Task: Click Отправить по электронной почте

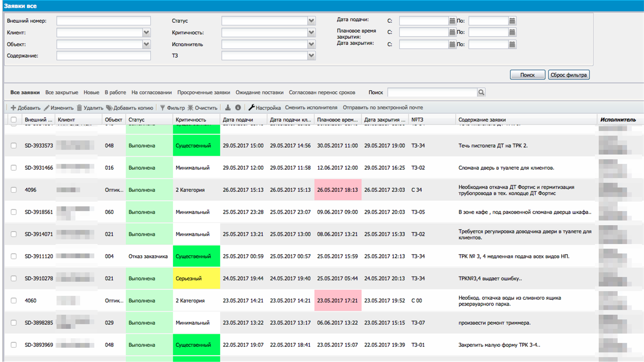Action: pos(383,108)
